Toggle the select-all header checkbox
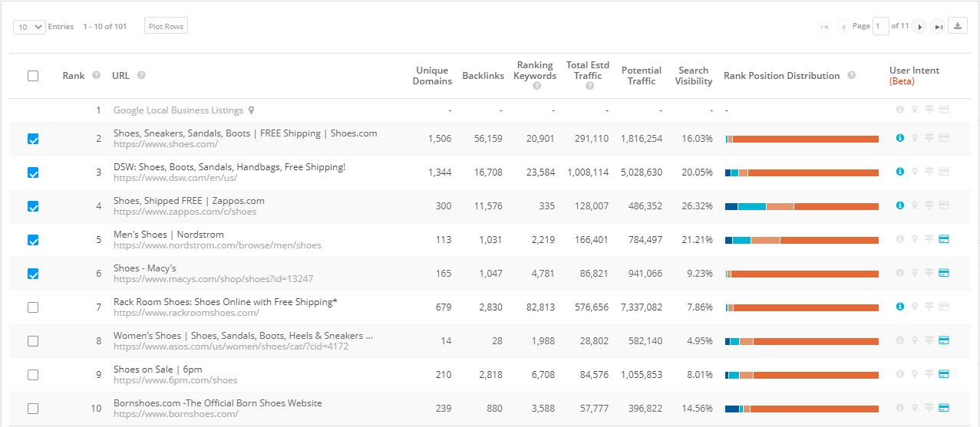 pos(33,76)
